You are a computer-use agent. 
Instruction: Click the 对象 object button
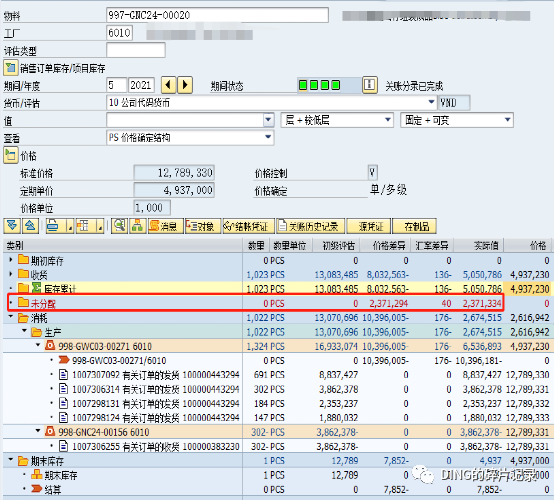coord(203,226)
